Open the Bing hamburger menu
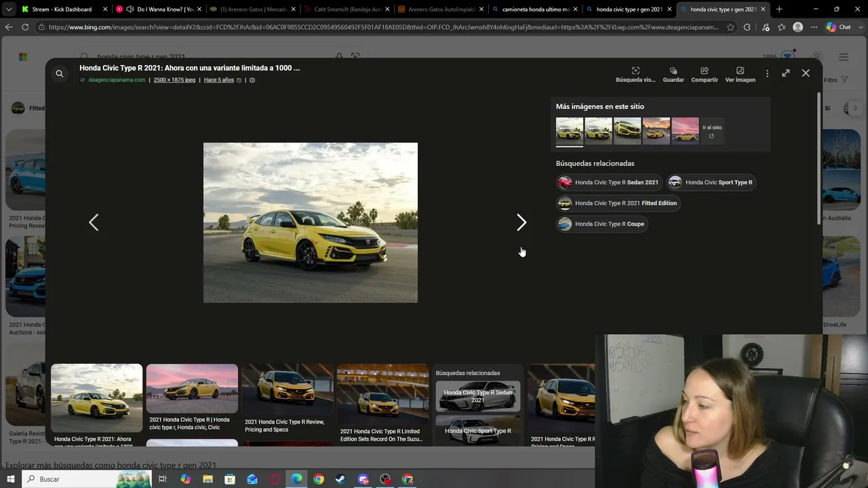The image size is (868, 488). pos(844,57)
